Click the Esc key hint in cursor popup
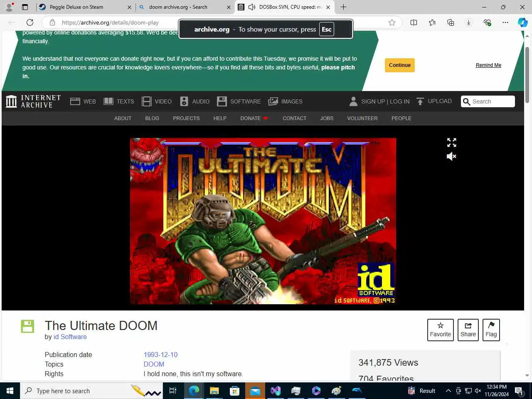The height and width of the screenshot is (399, 532). tap(327, 29)
